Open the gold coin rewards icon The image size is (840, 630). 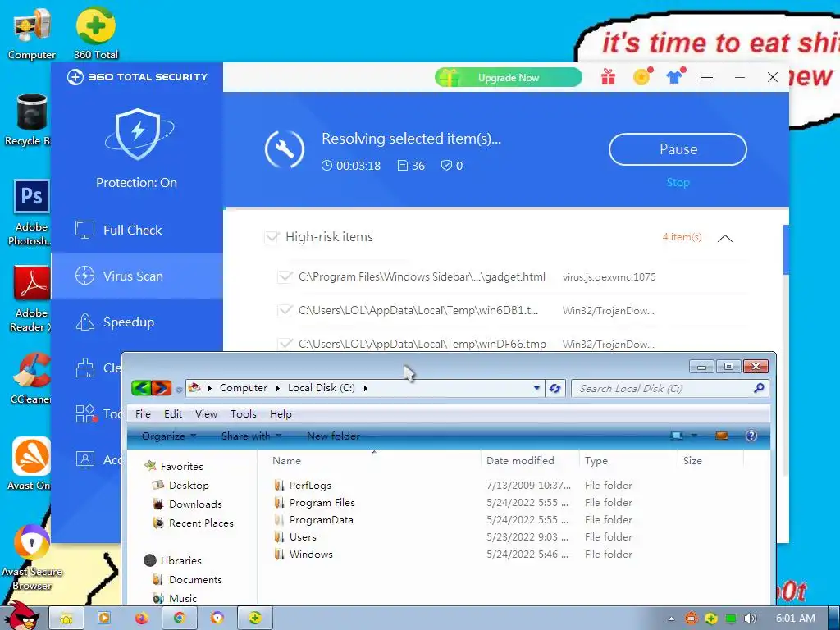[x=641, y=77]
